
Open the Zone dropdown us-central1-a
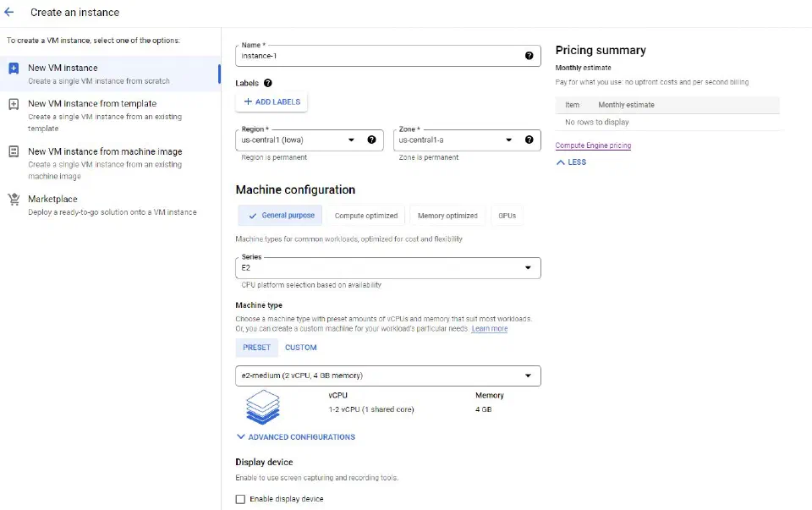[467, 140]
